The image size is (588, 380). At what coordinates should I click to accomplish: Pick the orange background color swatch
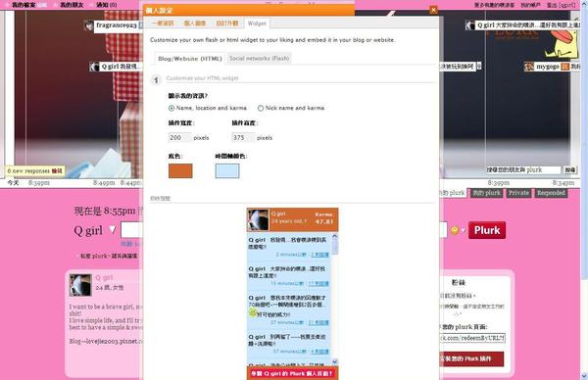(180, 170)
